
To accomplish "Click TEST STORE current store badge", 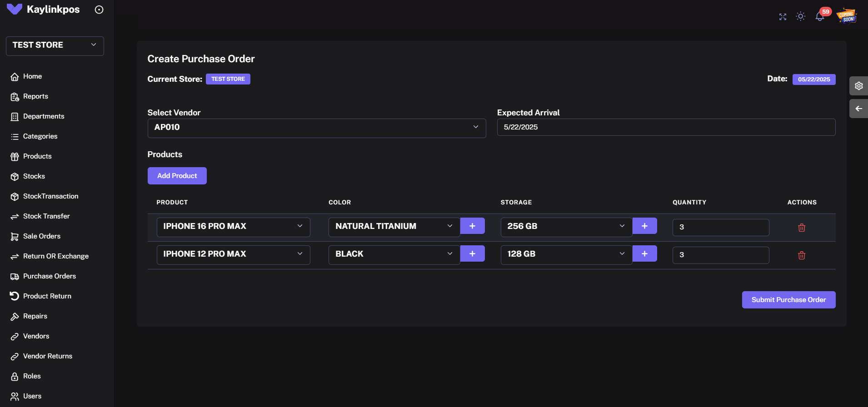I will pyautogui.click(x=228, y=79).
